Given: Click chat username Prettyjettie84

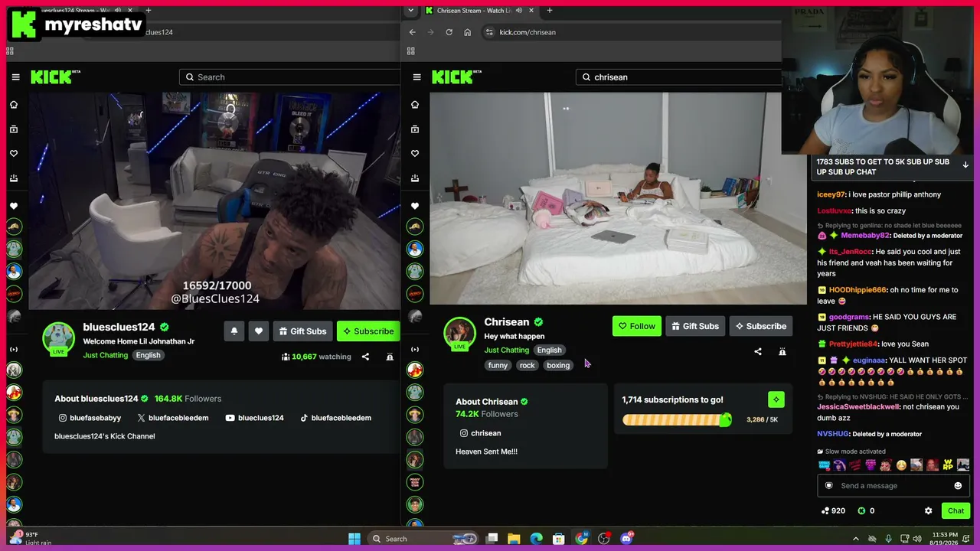Looking at the screenshot, I should 854,344.
